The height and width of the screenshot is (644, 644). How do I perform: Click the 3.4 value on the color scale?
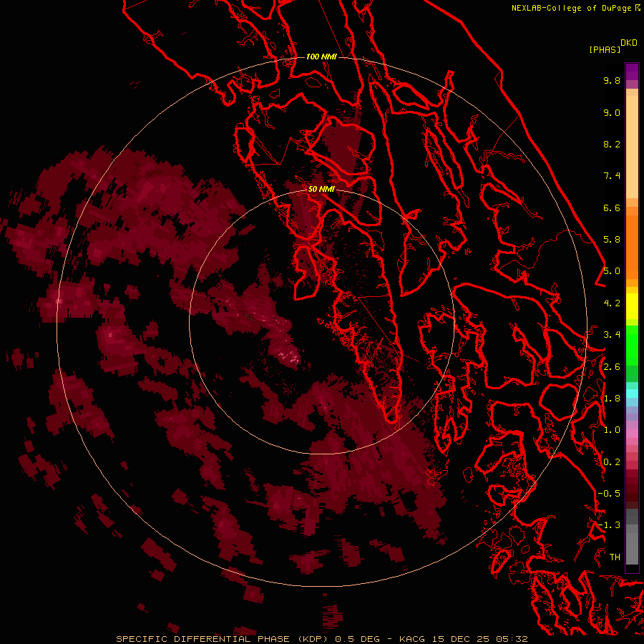[612, 335]
